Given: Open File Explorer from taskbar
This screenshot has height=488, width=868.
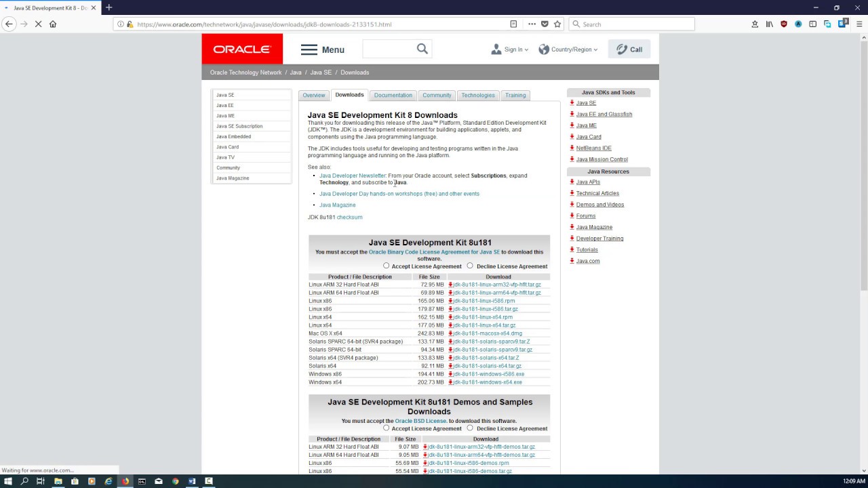Looking at the screenshot, I should tap(58, 481).
